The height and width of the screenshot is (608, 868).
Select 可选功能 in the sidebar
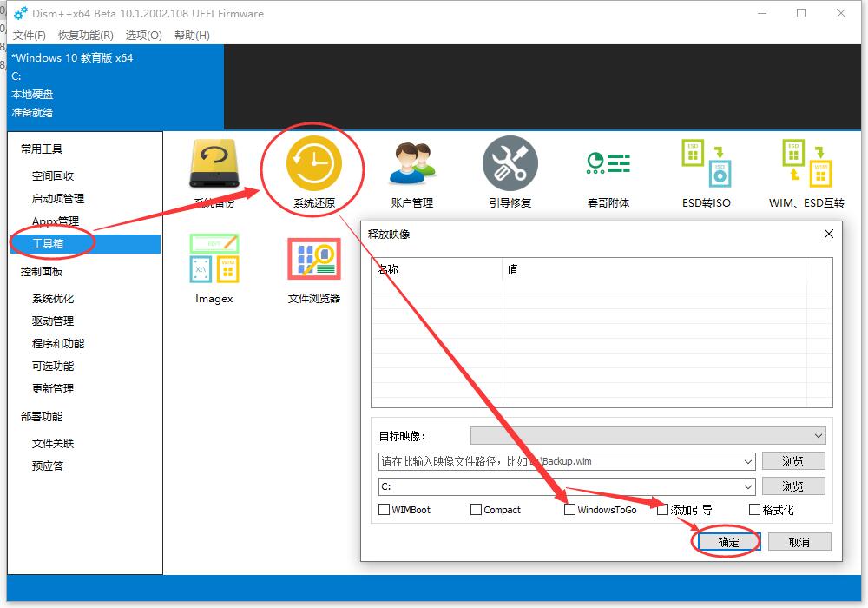point(53,367)
